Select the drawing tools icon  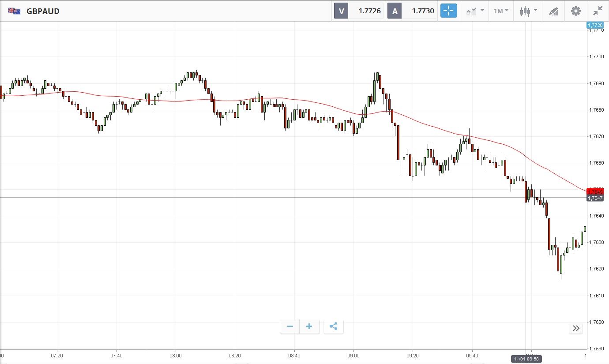click(553, 11)
